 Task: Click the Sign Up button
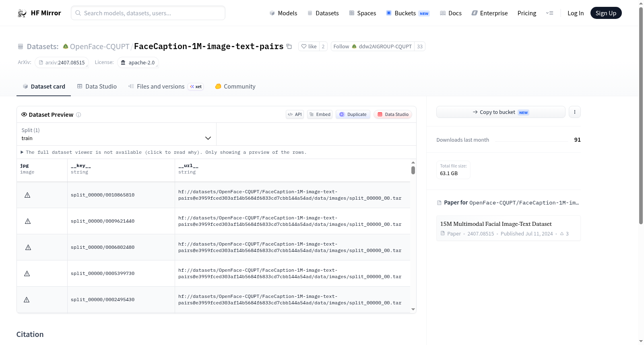coord(606,13)
